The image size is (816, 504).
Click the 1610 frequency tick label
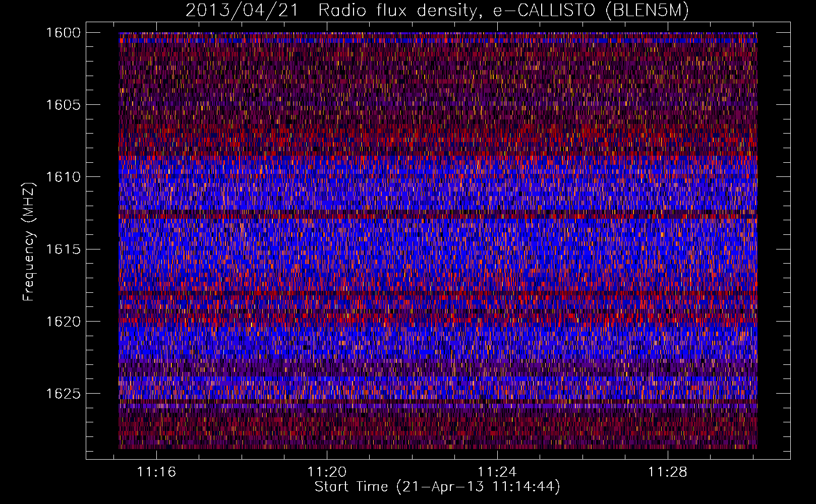tap(63, 177)
